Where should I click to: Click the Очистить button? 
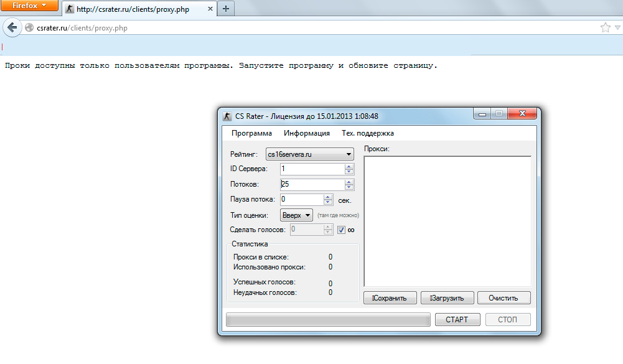pyautogui.click(x=504, y=297)
